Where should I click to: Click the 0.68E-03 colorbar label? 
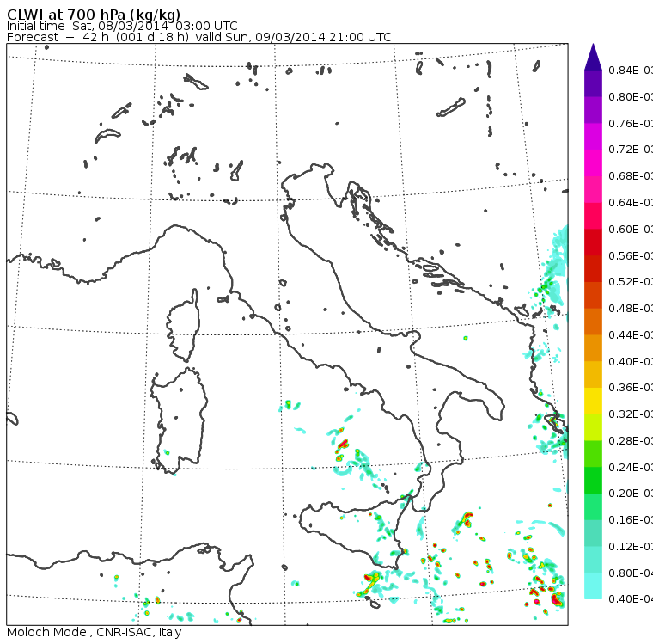(x=631, y=176)
